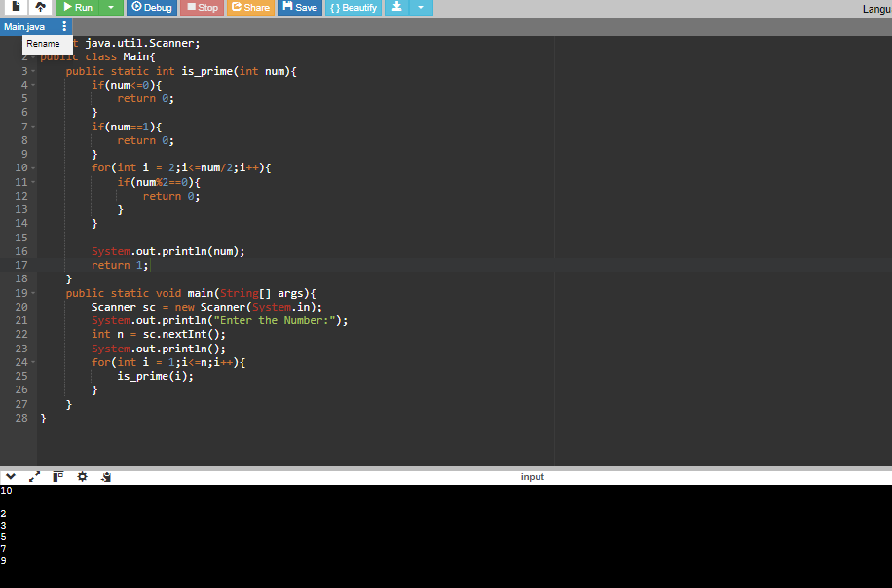Fold the if(num==1) block at line 7

[x=33, y=127]
